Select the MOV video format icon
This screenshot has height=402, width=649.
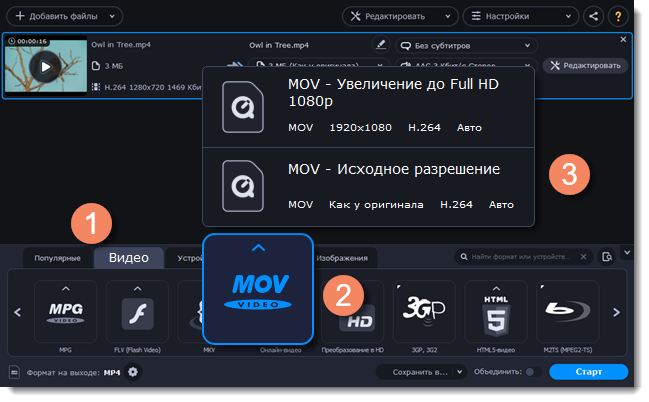click(x=258, y=289)
